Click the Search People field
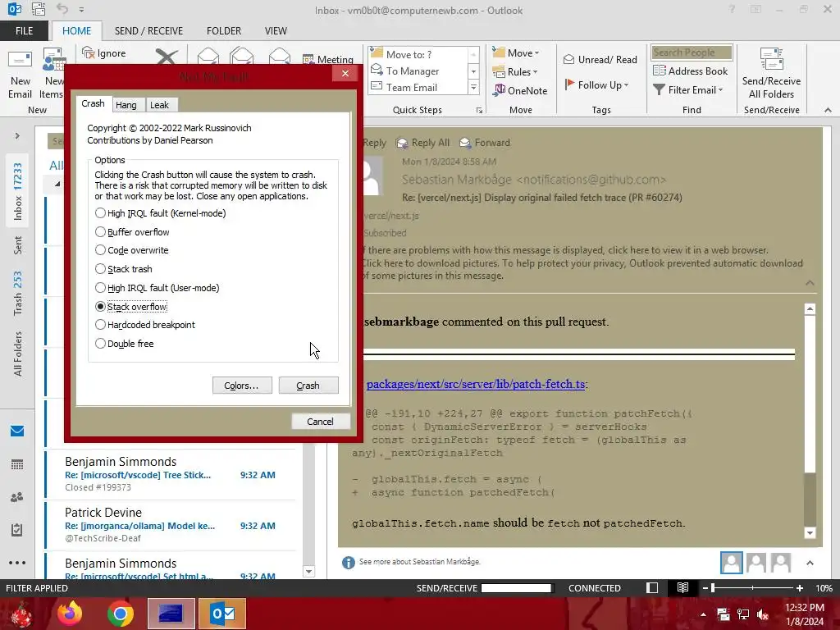 [692, 52]
